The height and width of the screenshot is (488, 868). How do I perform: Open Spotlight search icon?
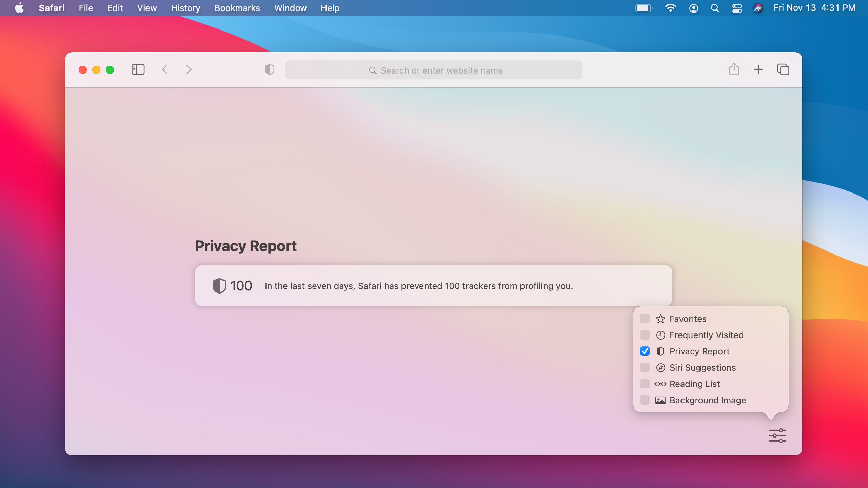click(715, 8)
